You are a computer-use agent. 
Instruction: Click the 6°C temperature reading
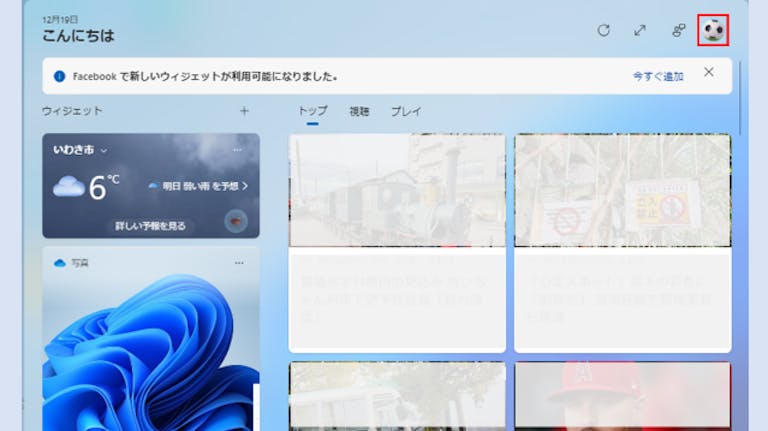point(104,187)
